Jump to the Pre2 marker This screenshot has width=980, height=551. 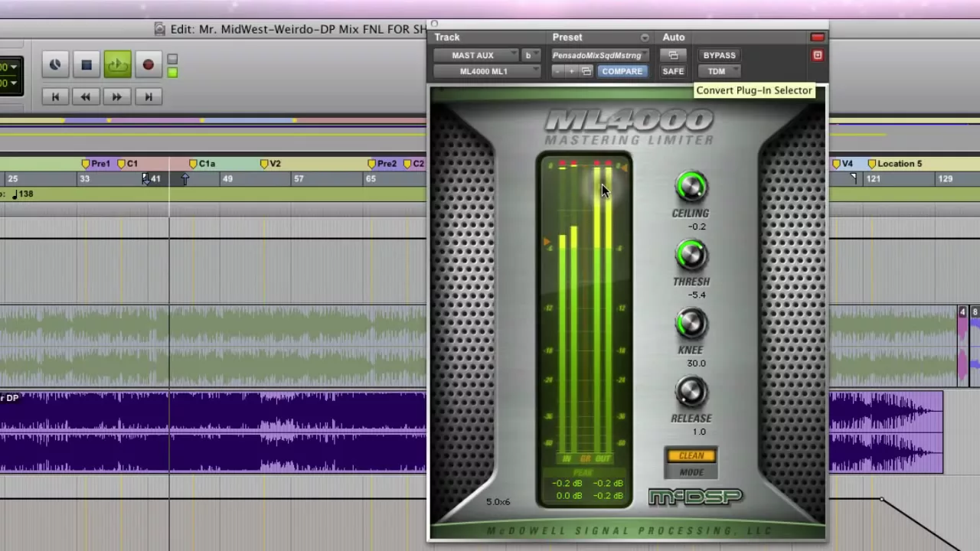tap(382, 164)
